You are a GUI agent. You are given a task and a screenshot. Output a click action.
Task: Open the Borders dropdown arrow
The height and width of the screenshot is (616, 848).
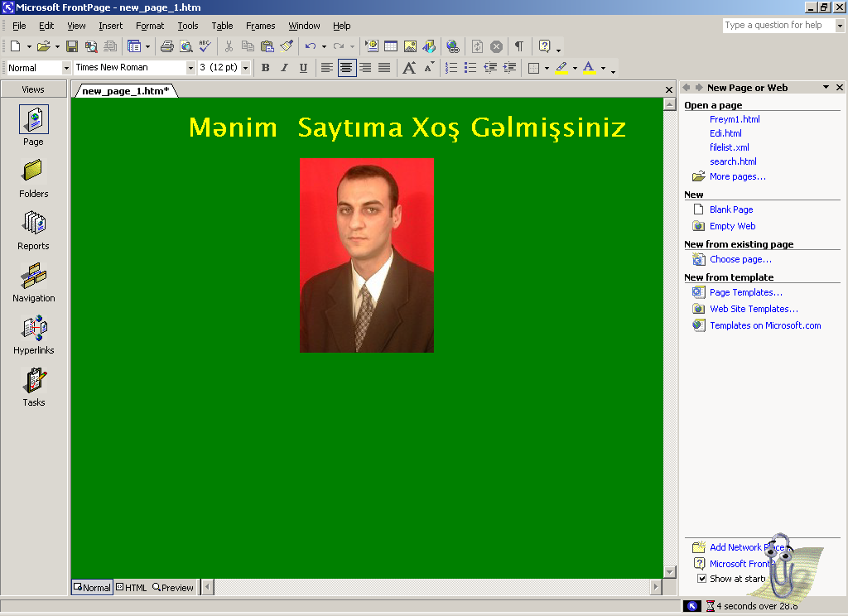pos(547,68)
